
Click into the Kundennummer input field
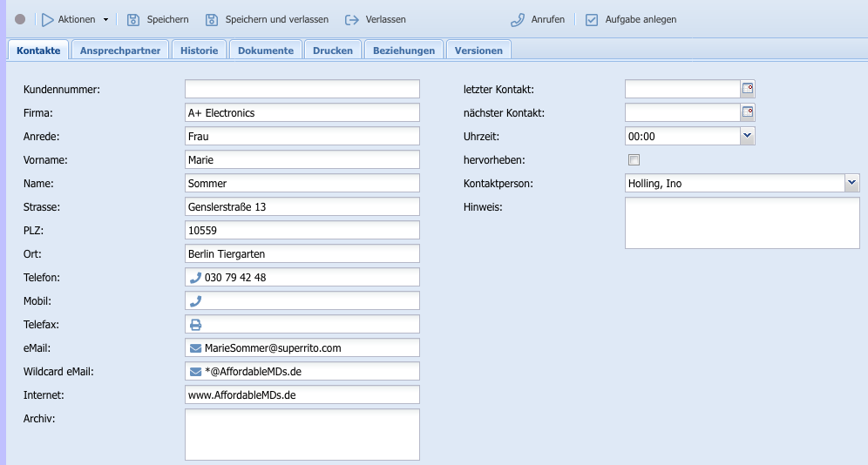302,89
